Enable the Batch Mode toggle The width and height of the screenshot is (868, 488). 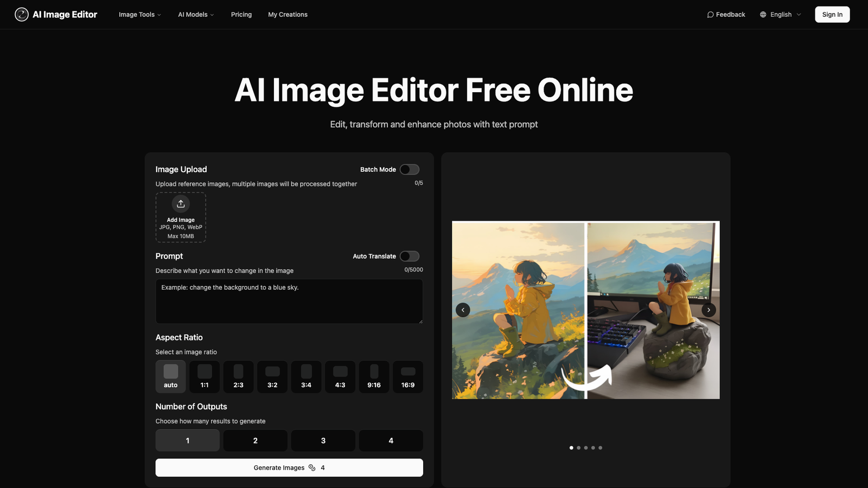[x=410, y=169]
